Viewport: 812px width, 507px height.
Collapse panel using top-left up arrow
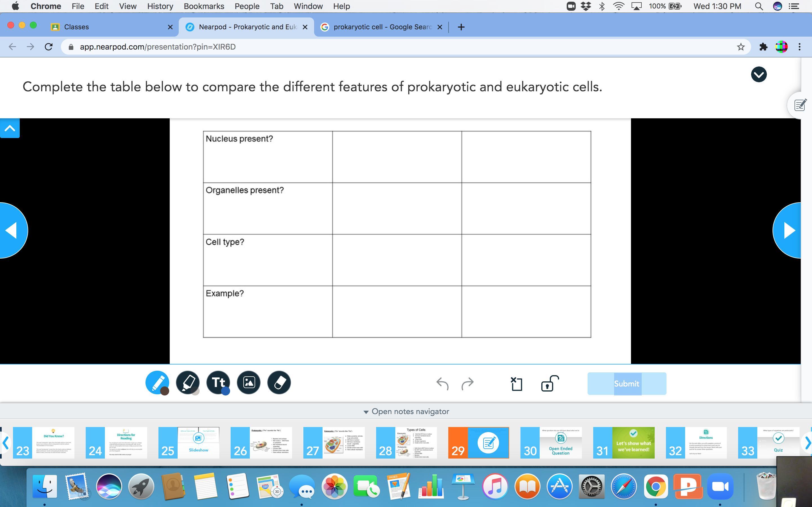[x=10, y=128]
